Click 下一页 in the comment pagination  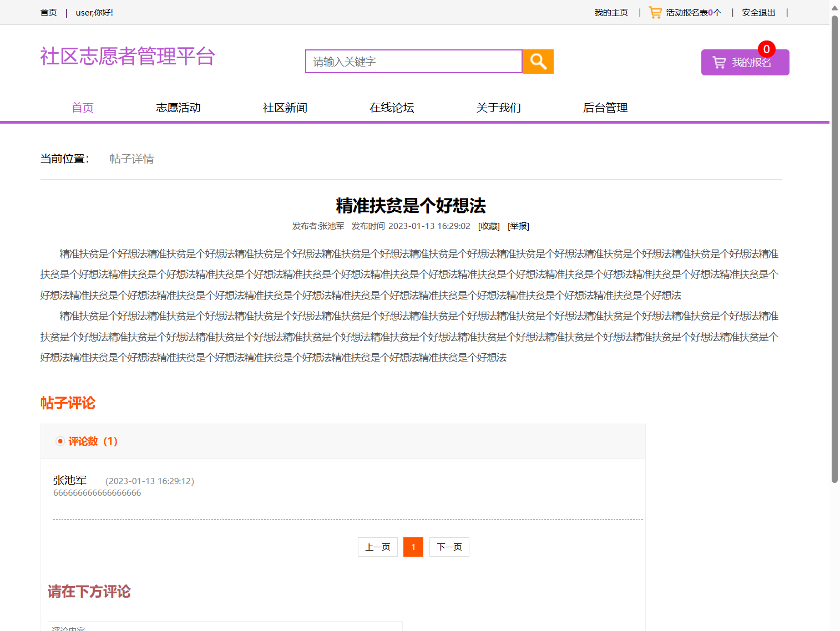(x=449, y=547)
